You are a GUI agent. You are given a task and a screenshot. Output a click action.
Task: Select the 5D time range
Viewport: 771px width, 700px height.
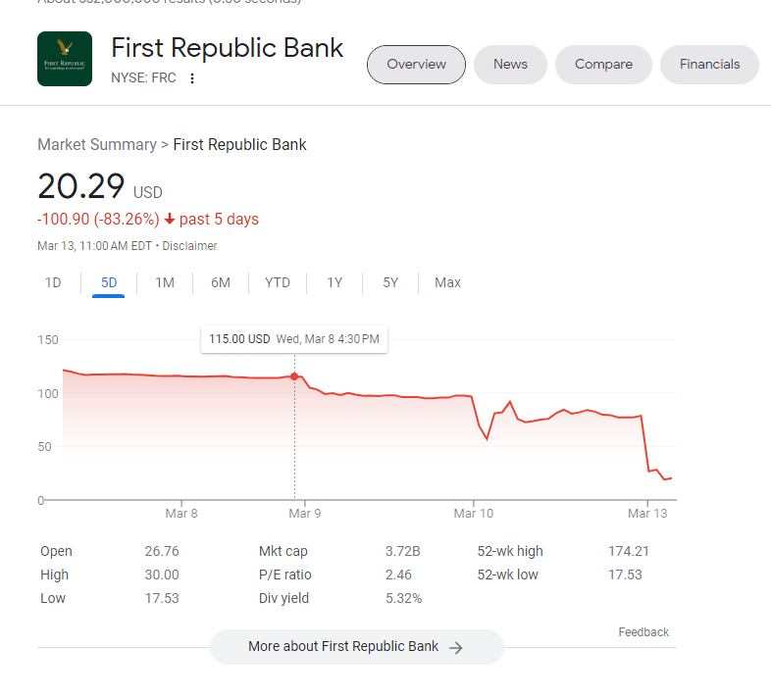coord(109,282)
